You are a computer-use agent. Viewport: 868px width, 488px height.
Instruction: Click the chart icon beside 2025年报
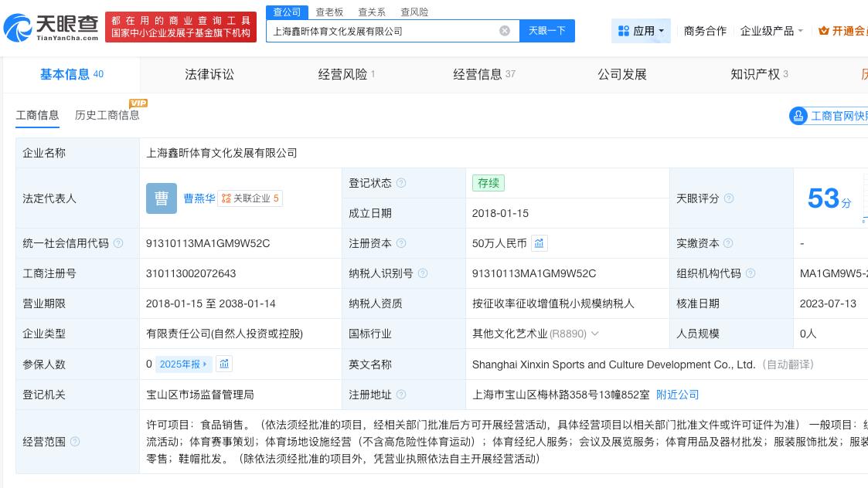[224, 364]
